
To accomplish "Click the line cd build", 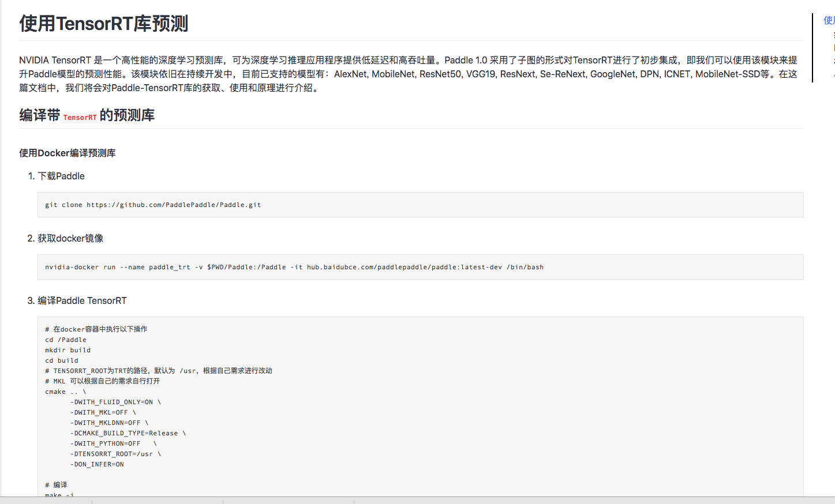I will click(62, 360).
